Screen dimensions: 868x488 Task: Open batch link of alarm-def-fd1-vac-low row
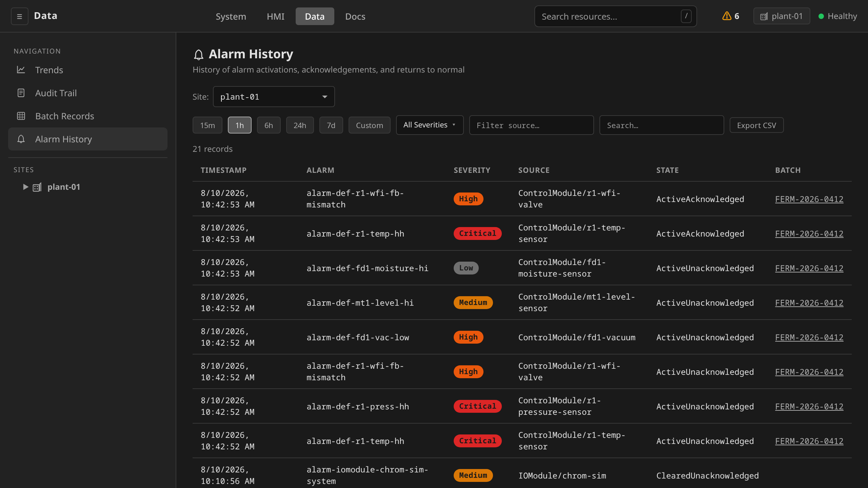tap(809, 338)
